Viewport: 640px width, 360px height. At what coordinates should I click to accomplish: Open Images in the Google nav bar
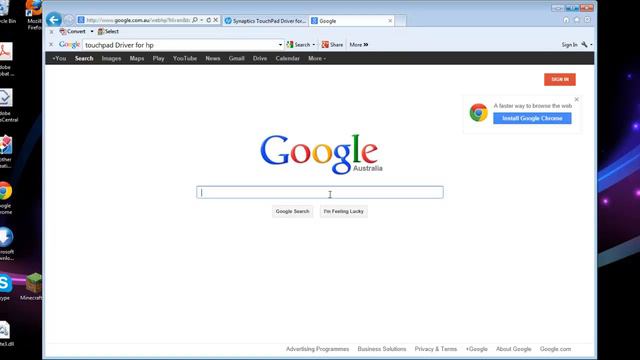coord(111,58)
